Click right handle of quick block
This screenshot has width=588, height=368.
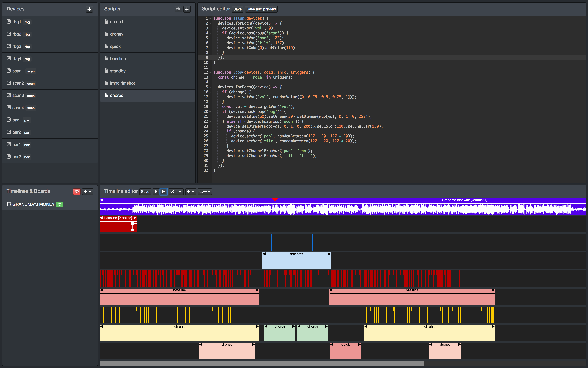click(359, 345)
